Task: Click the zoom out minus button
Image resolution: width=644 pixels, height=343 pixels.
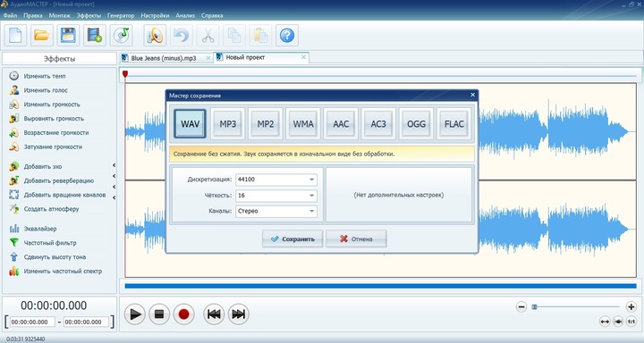Action: point(521,306)
